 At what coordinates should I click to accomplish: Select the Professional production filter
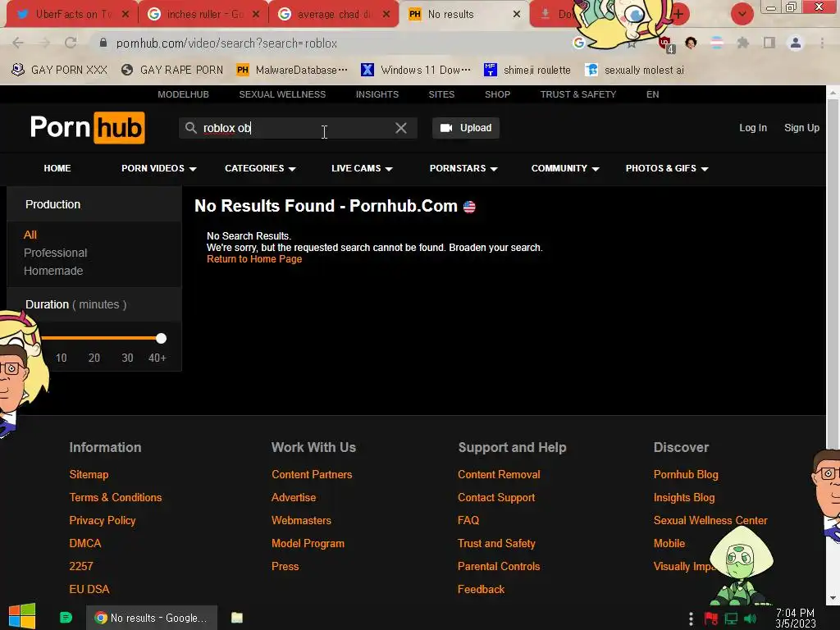55,253
